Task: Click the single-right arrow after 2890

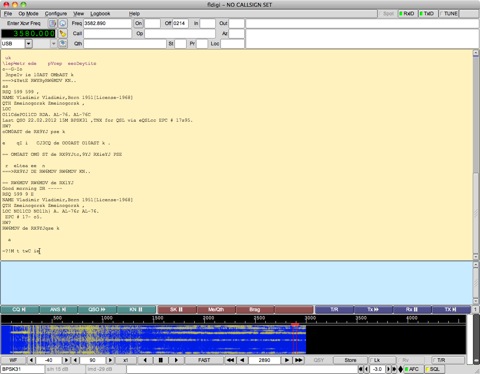Action: click(287, 360)
